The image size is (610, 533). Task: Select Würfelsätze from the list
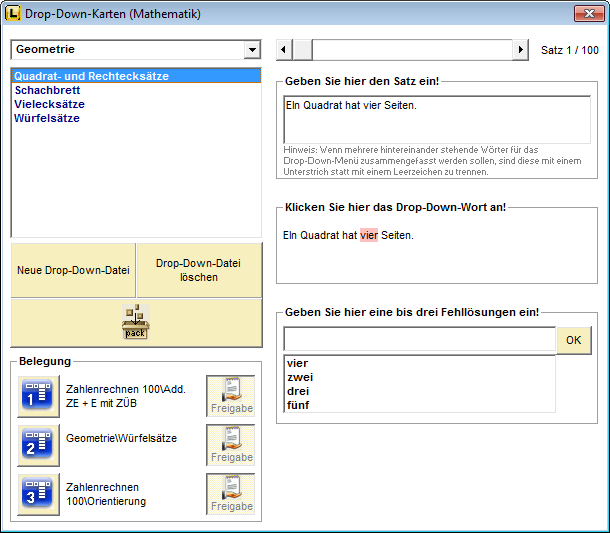pos(47,118)
